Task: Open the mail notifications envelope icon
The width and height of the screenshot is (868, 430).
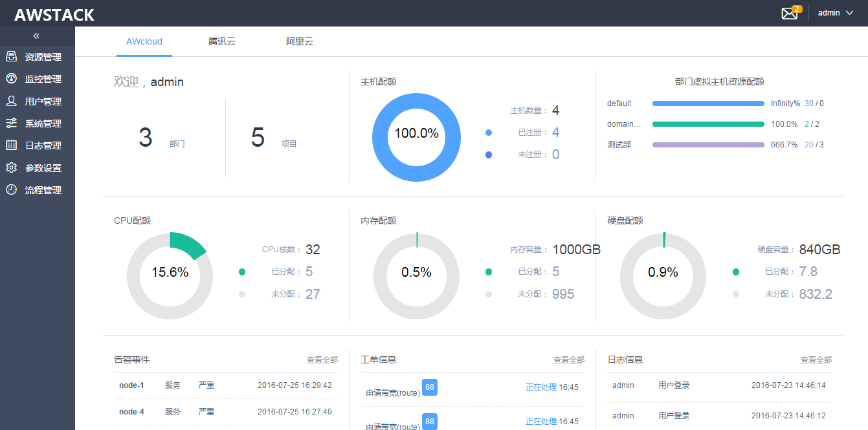Action: [790, 14]
